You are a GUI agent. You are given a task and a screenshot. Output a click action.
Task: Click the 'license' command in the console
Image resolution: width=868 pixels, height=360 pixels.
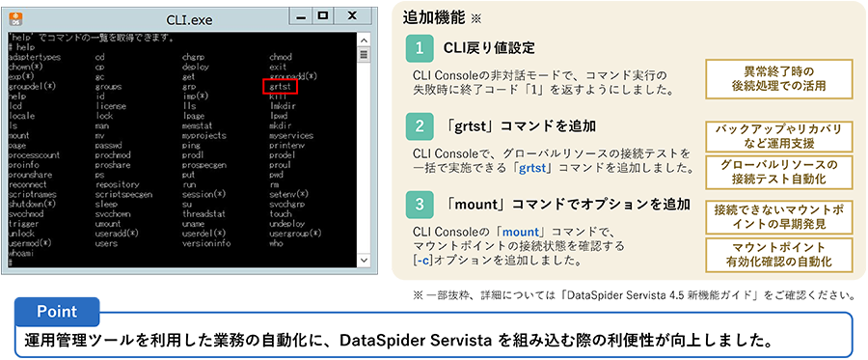[x=111, y=106]
